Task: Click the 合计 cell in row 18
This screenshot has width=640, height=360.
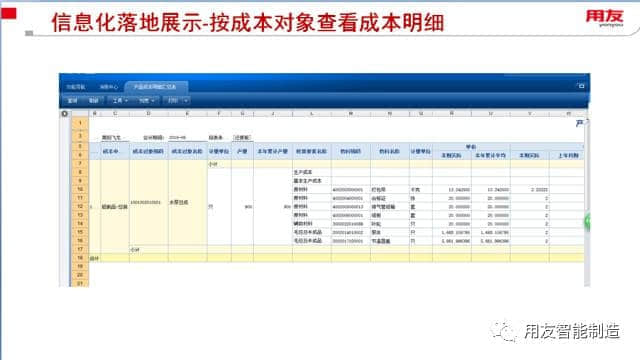Action: pyautogui.click(x=94, y=258)
